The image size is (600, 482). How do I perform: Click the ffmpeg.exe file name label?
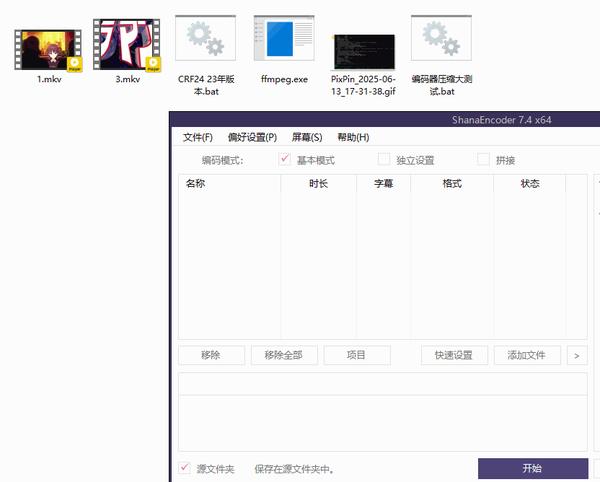(x=284, y=79)
